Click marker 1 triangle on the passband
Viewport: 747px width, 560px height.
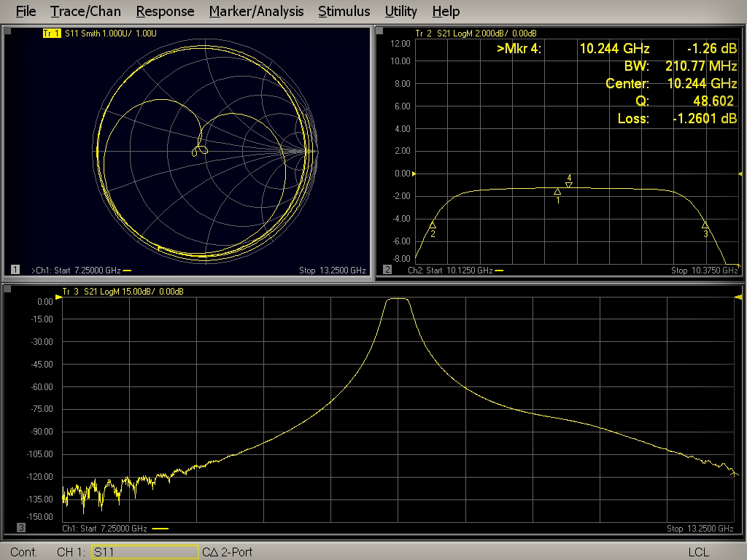[x=557, y=191]
